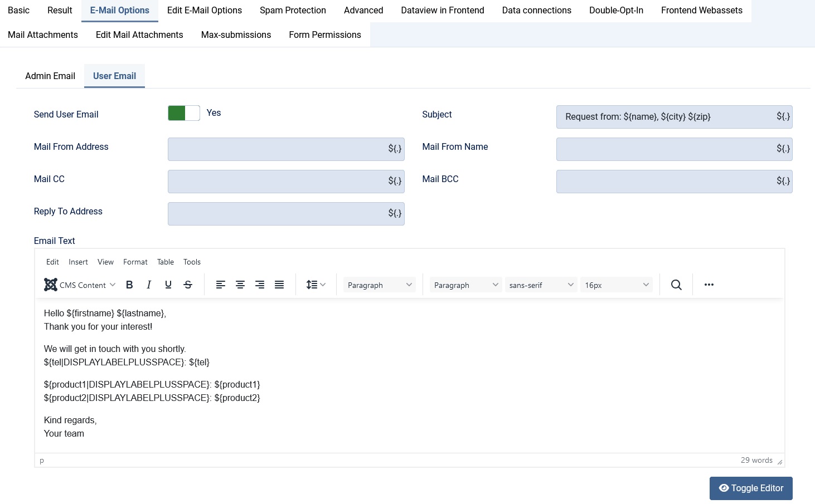Insert a smart tag into Mail CC
This screenshot has height=504, width=815.
tap(395, 180)
